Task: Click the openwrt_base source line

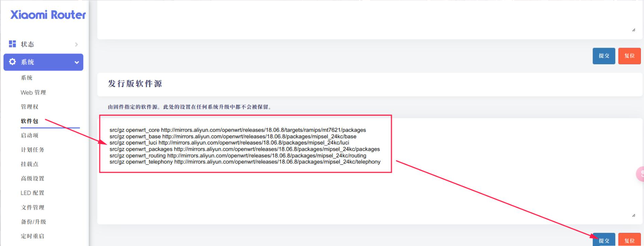Action: click(x=233, y=136)
